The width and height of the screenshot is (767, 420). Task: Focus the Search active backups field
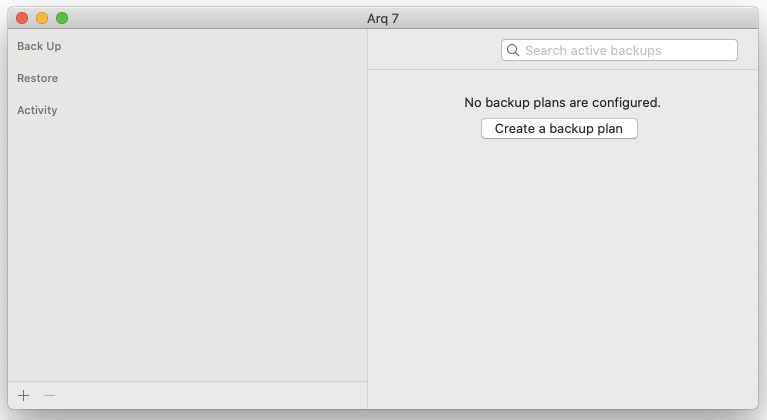[x=619, y=50]
